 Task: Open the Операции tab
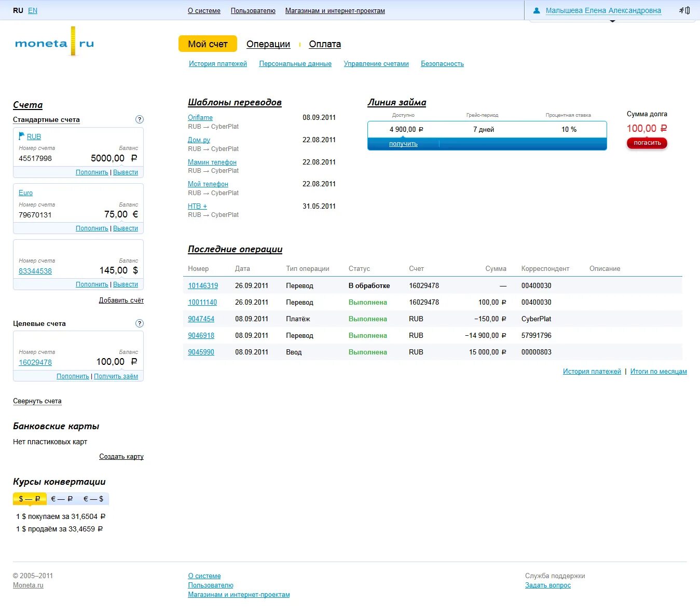268,44
